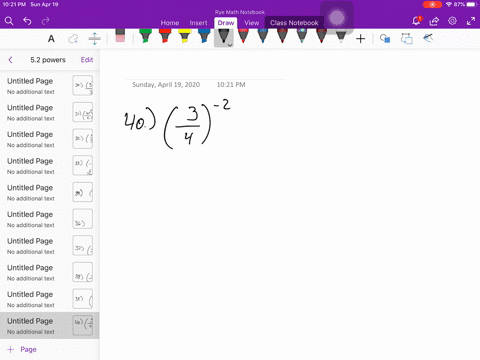Choose the insert space tool
The height and width of the screenshot is (360, 480).
point(95,39)
